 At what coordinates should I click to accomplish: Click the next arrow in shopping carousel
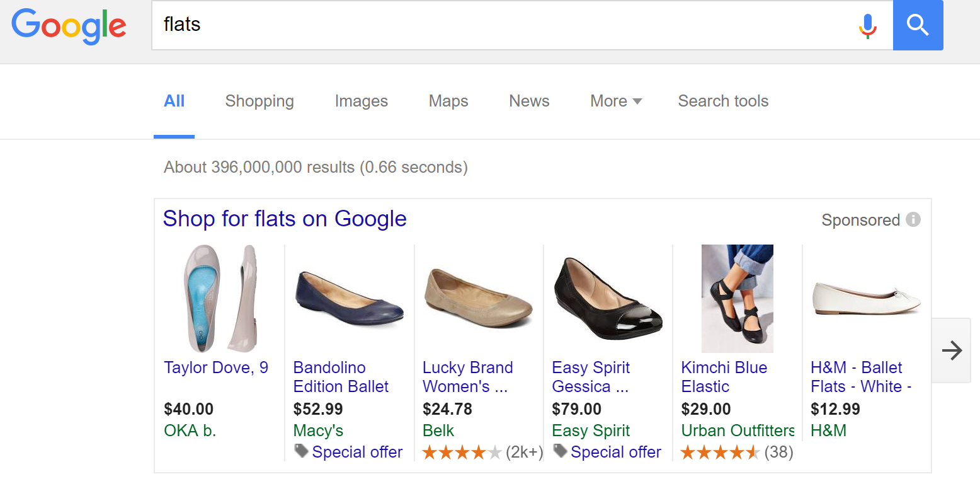pos(951,350)
